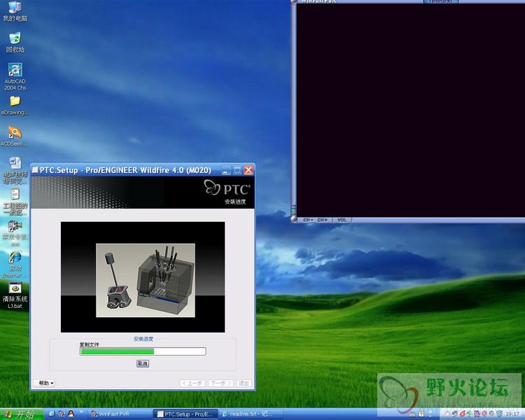Switch to PTC.Setup taskbar button
The width and height of the screenshot is (525, 420).
185,414
